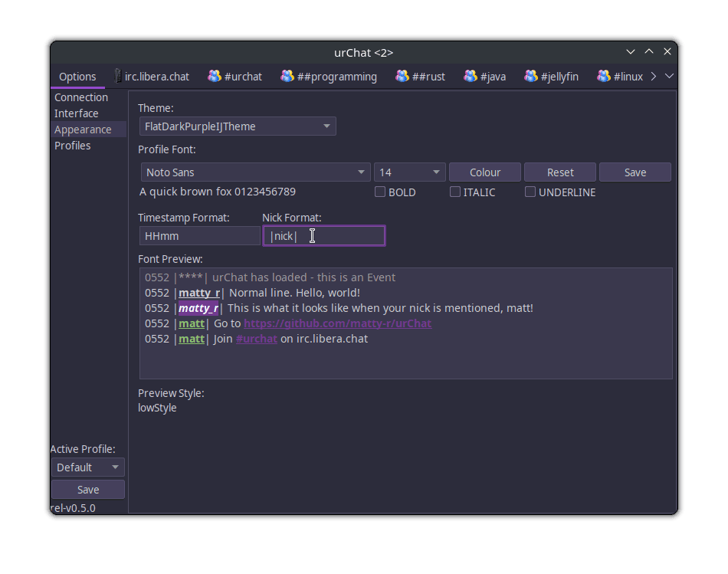Click the #java channel users icon

[x=471, y=76]
